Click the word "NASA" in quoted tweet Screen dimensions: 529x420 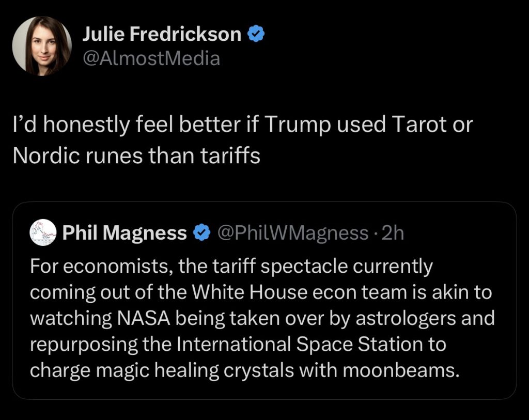tap(144, 318)
